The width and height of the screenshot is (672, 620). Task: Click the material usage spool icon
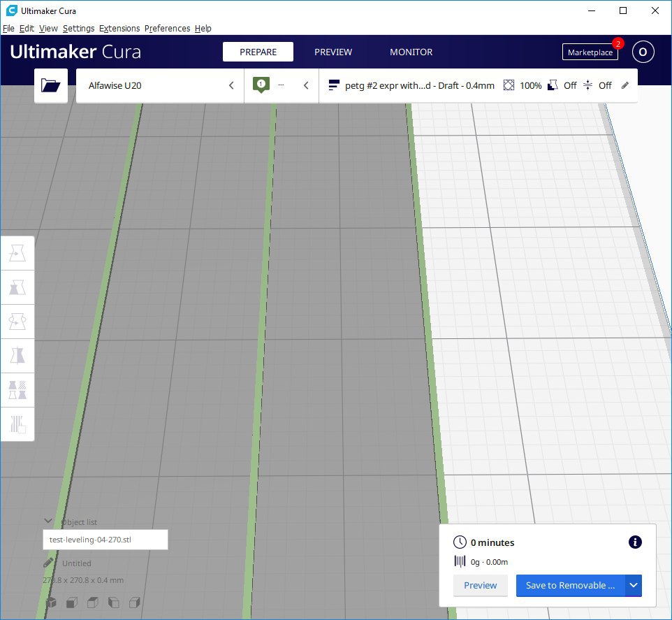[460, 561]
